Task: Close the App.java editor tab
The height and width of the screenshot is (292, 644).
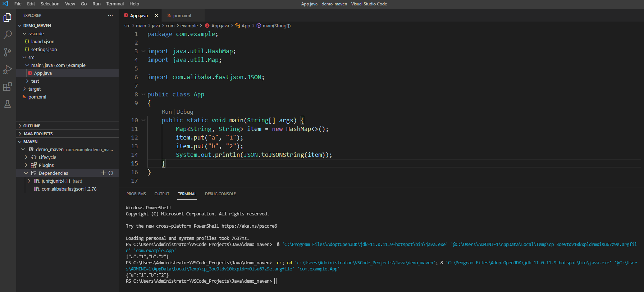Action: (156, 15)
